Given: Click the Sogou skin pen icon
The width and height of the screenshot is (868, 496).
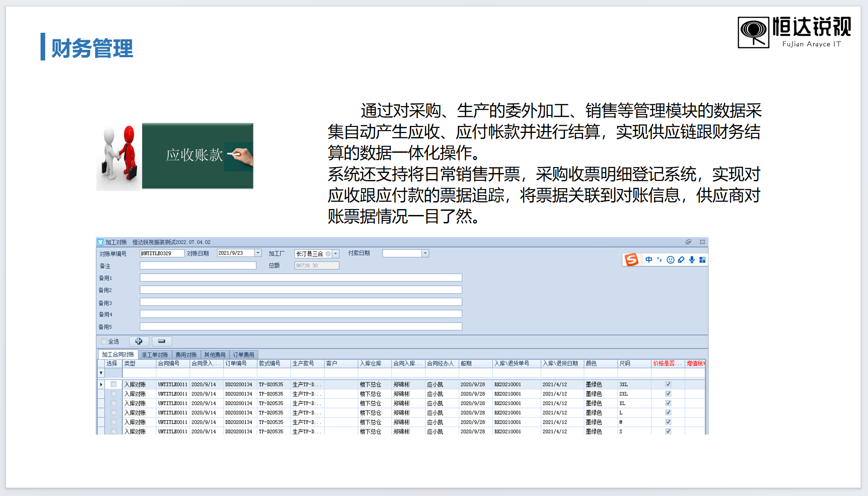Looking at the screenshot, I should (681, 260).
